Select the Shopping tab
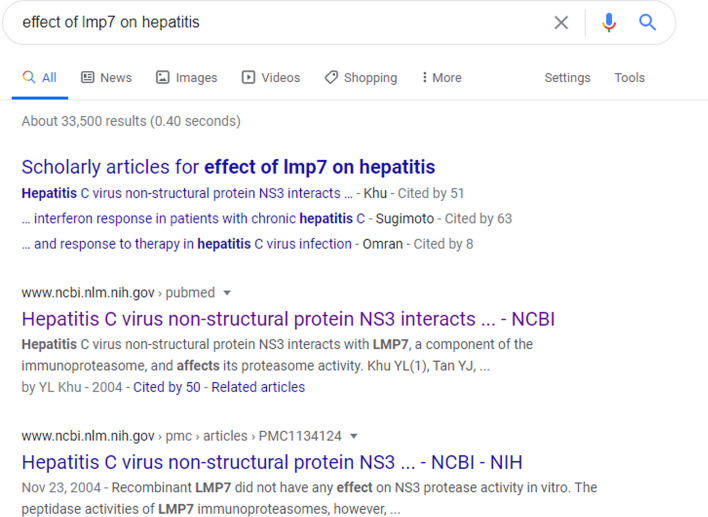The width and height of the screenshot is (708, 517). 360,78
